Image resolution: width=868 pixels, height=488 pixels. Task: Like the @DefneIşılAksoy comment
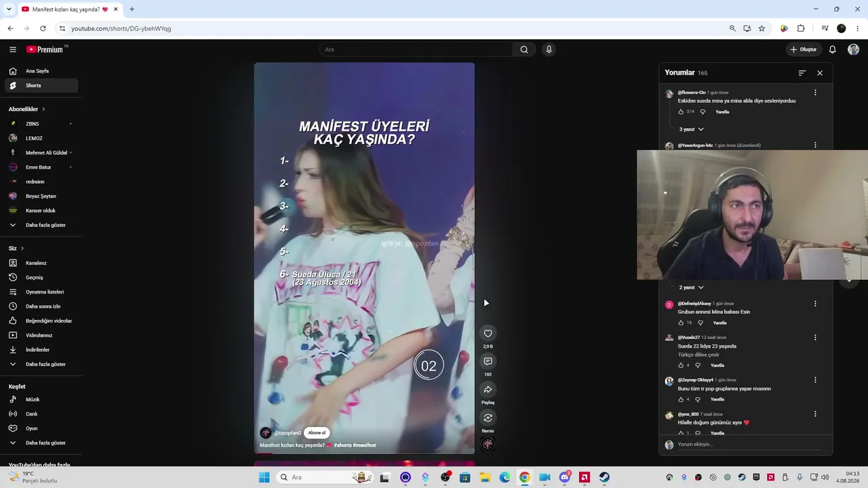682,323
